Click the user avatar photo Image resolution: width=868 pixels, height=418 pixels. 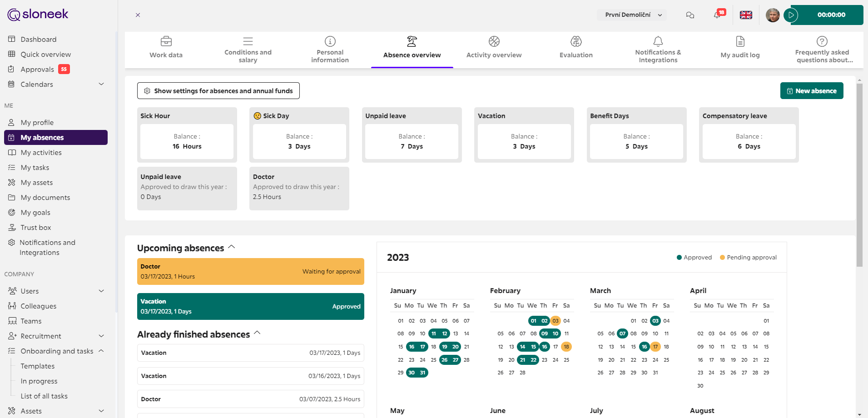click(772, 15)
